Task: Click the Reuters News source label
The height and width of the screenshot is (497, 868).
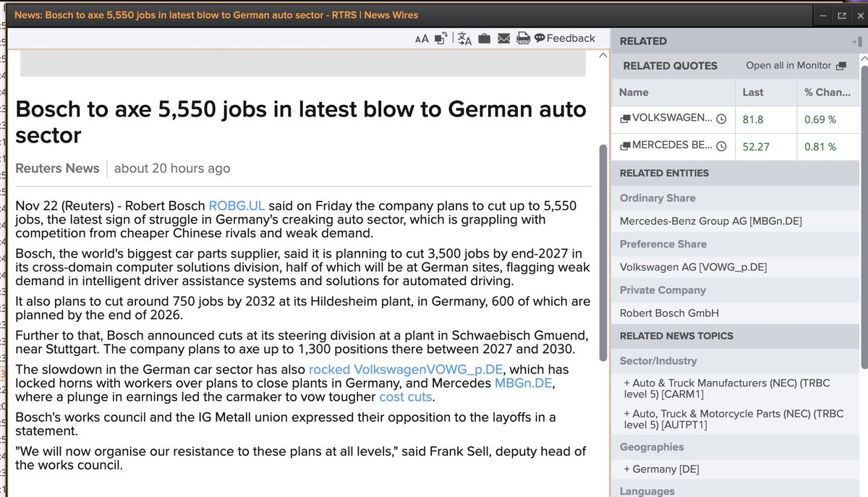Action: 57,168
